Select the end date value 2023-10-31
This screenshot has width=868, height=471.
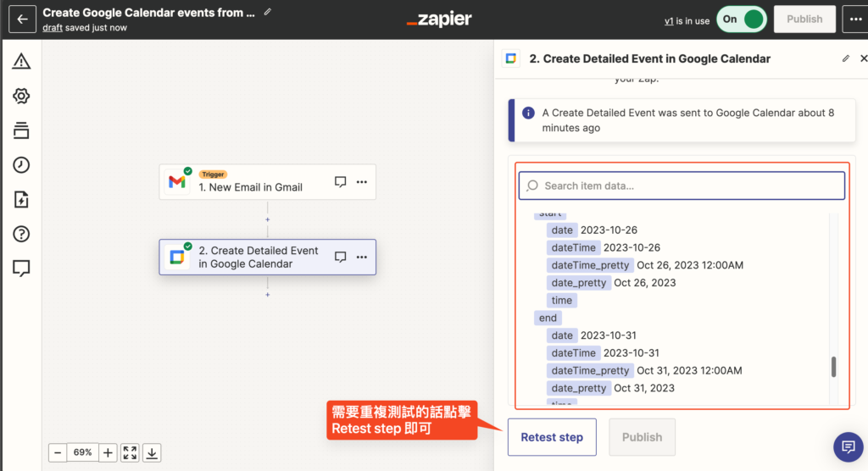pyautogui.click(x=609, y=335)
